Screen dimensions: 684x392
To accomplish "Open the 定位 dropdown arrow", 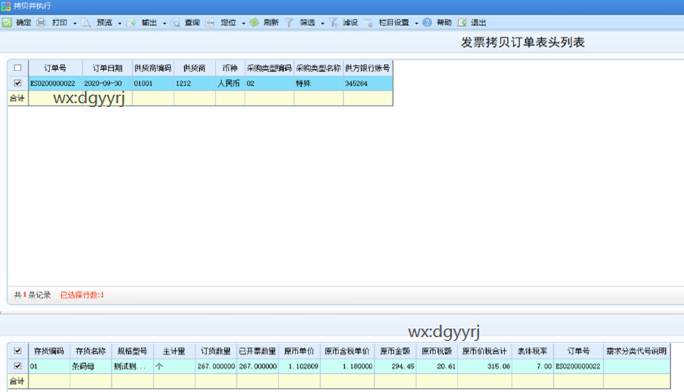I will (x=243, y=23).
